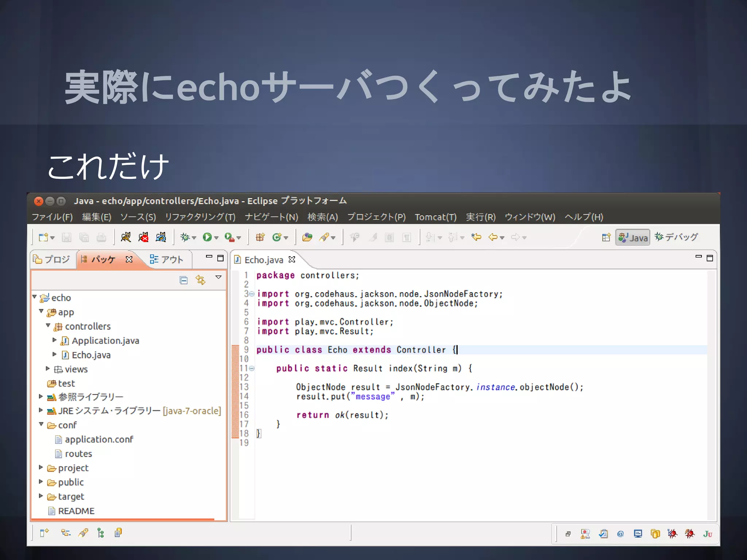
Task: Open the ヘルプ(H) menu
Action: pyautogui.click(x=584, y=217)
